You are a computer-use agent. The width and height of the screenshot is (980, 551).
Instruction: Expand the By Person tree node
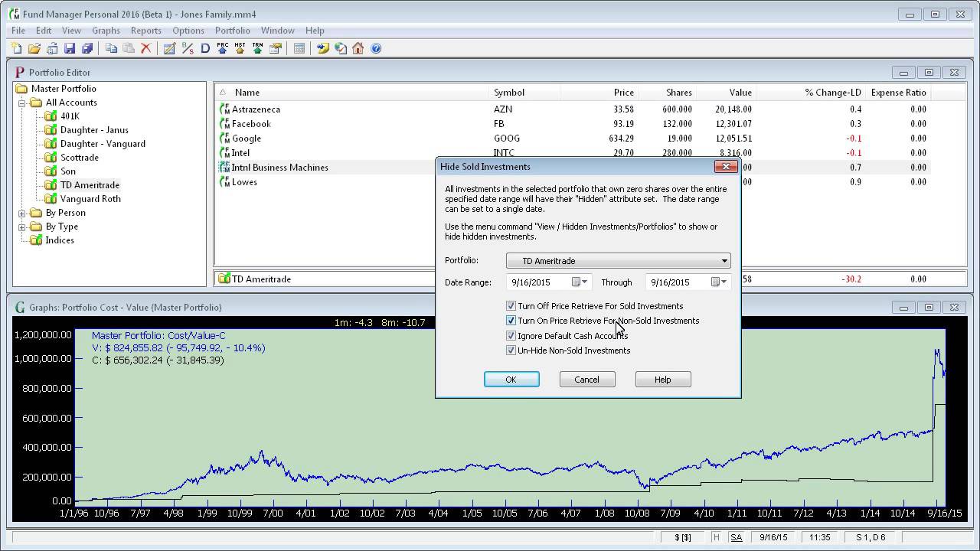click(x=22, y=213)
